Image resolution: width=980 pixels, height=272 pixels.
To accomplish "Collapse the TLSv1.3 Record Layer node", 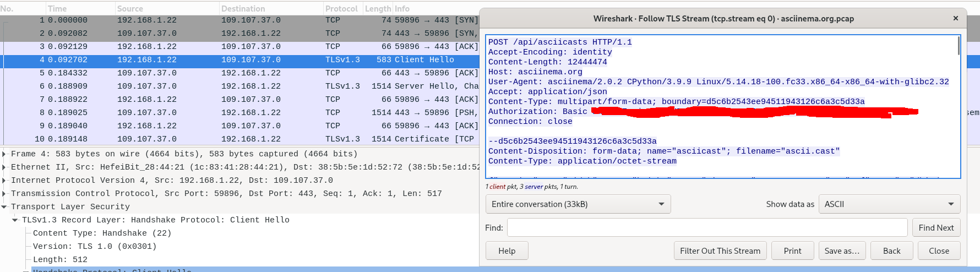I will [x=15, y=220].
